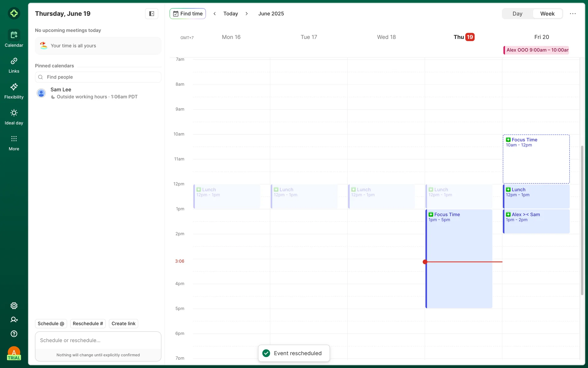
Task: Open the Links sidebar section
Action: pyautogui.click(x=14, y=65)
